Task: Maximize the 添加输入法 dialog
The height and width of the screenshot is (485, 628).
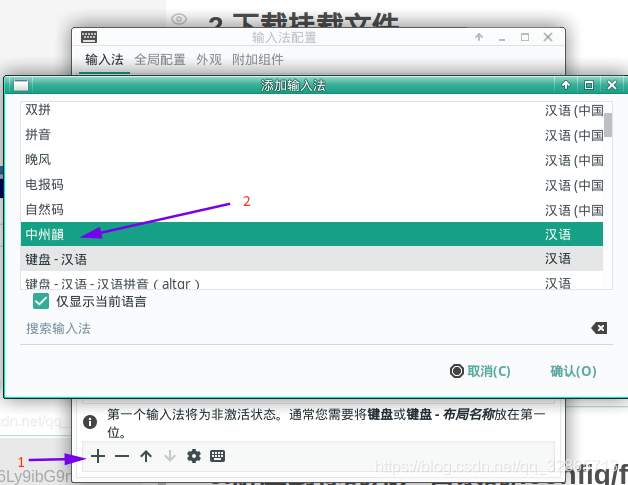Action: click(x=589, y=85)
